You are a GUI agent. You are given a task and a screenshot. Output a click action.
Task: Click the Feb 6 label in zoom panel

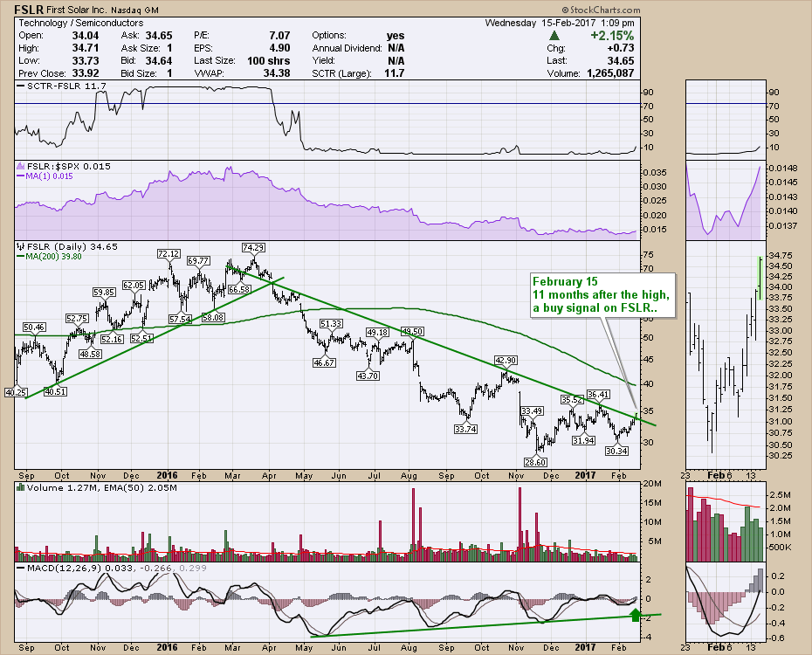(x=719, y=475)
